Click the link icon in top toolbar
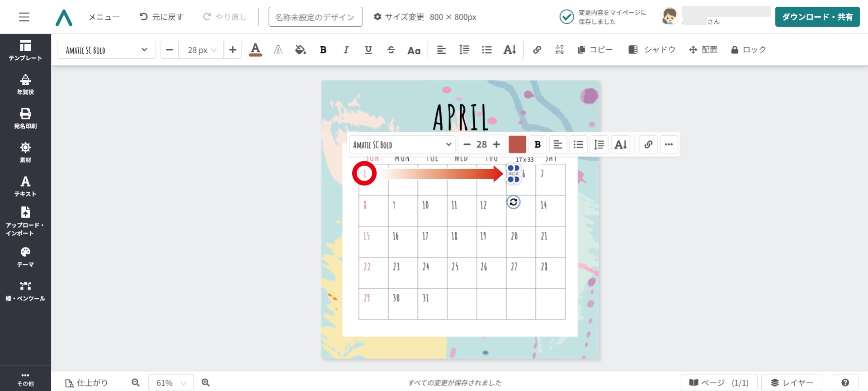Screen dimensions: 868x391 [x=537, y=50]
